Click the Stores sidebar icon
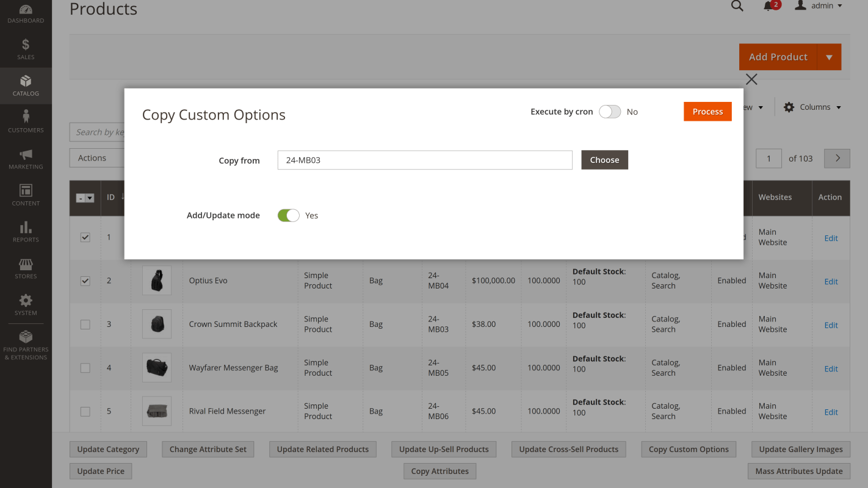The width and height of the screenshot is (868, 488). coord(26,267)
